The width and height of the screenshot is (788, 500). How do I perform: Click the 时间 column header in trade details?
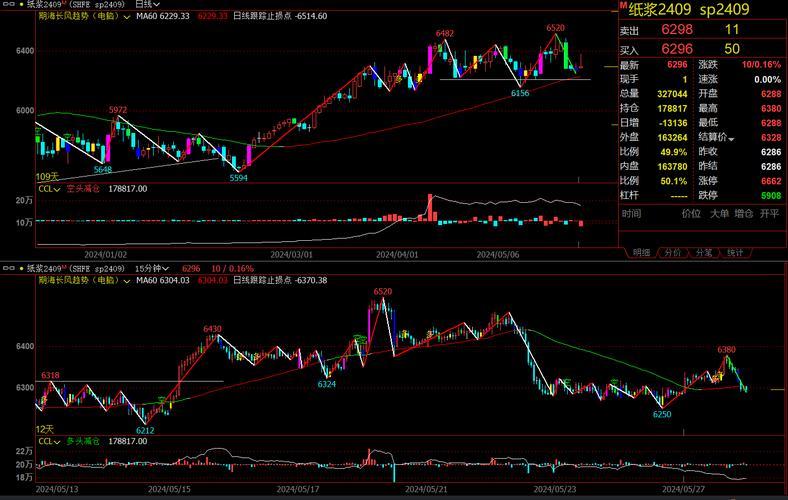coord(631,213)
